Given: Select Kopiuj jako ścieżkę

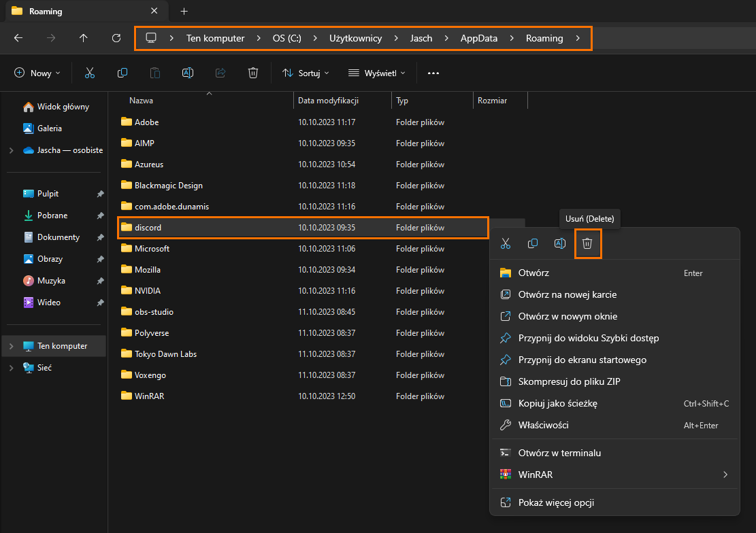Looking at the screenshot, I should (614, 403).
